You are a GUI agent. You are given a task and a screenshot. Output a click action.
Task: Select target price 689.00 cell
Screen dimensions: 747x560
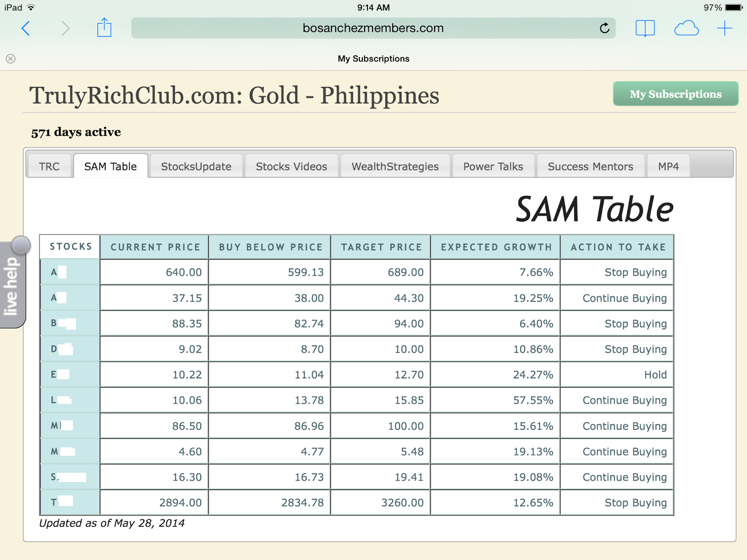pos(381,272)
